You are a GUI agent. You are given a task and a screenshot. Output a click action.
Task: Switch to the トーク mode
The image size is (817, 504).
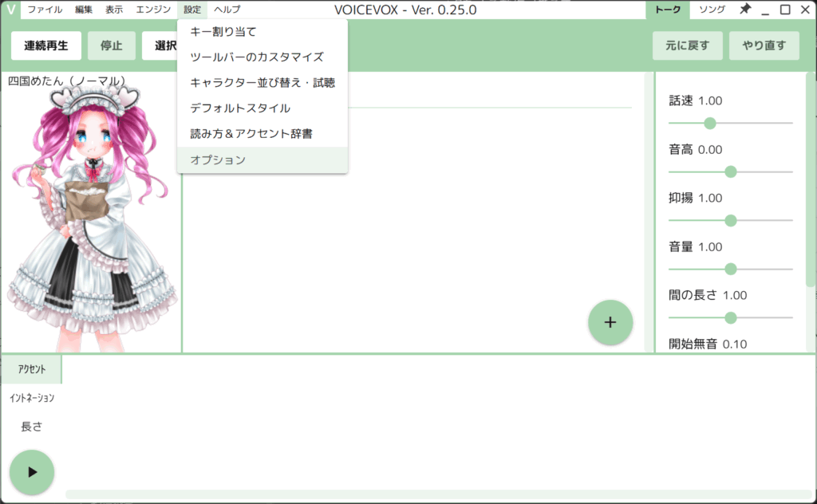(x=667, y=10)
